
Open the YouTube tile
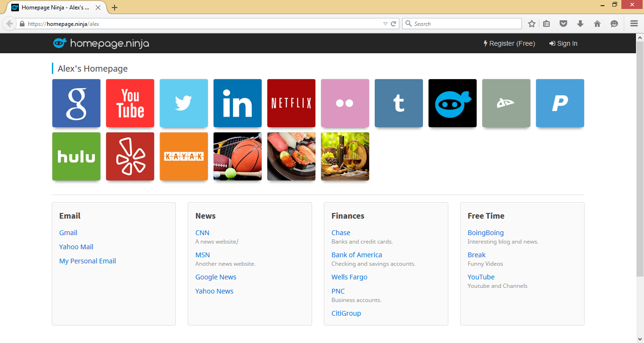coord(130,103)
